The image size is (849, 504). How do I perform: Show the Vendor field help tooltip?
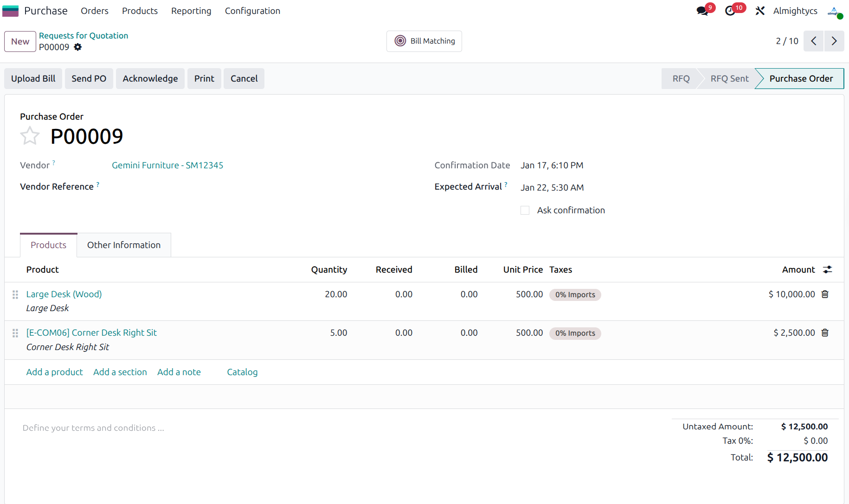coord(53,162)
